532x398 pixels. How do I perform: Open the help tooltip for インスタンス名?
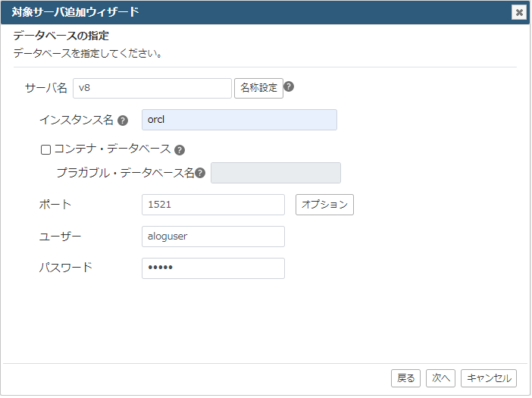point(123,121)
